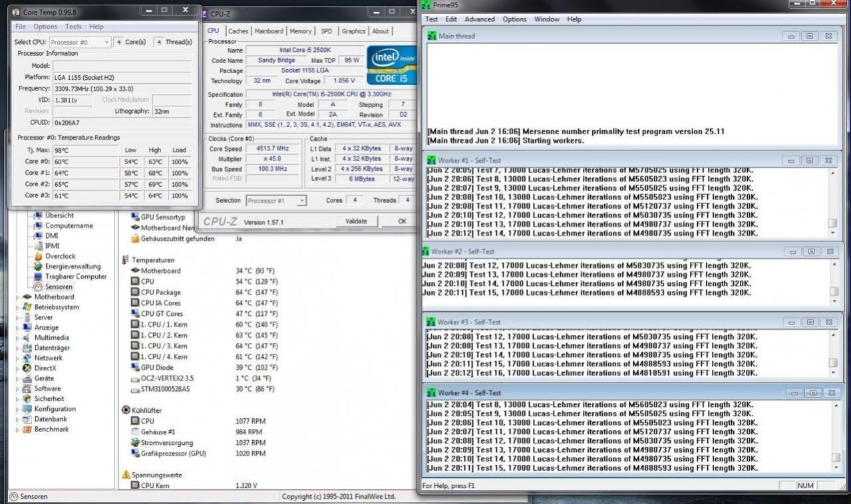Click the Kühllüfter fan section icon
This screenshot has width=851, height=504.
point(126,410)
